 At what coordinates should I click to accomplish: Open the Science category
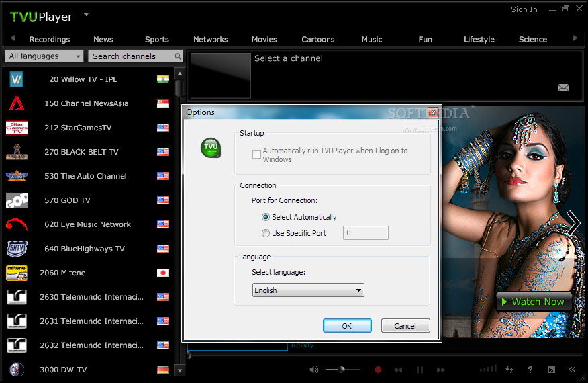click(532, 40)
